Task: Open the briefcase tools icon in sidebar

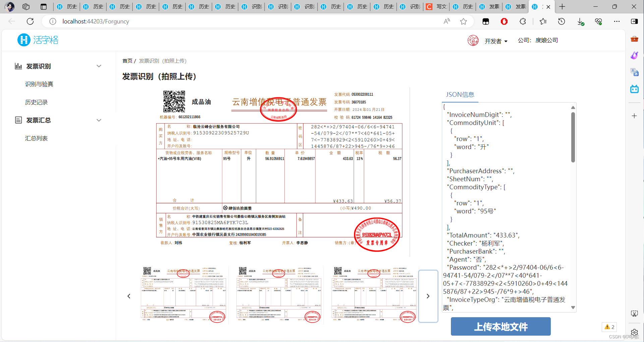Action: (634, 39)
